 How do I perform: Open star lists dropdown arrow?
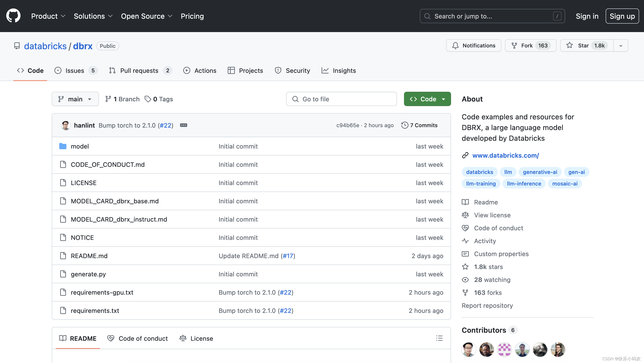621,45
